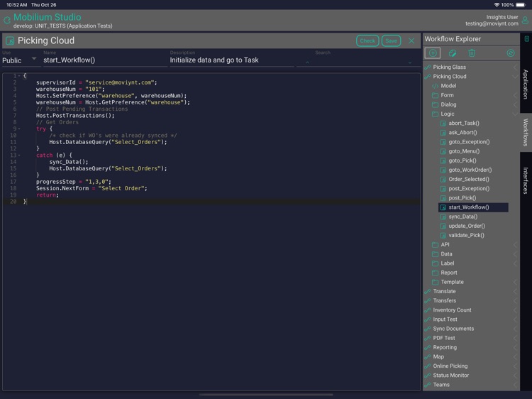This screenshot has width=532, height=399.
Task: Expand the Form folder chevron
Action: click(516, 95)
